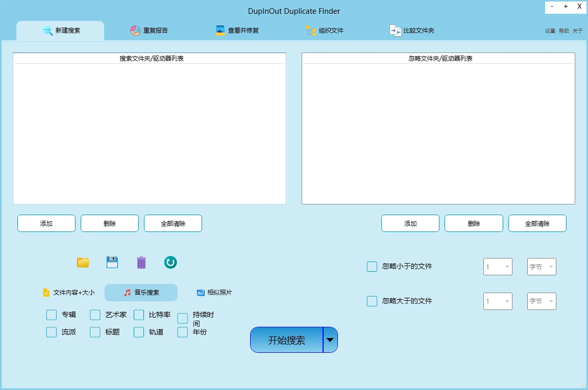Screen dimensions: 588x390
Task: Select the 音乐搜索 music search mode
Action: coord(141,292)
